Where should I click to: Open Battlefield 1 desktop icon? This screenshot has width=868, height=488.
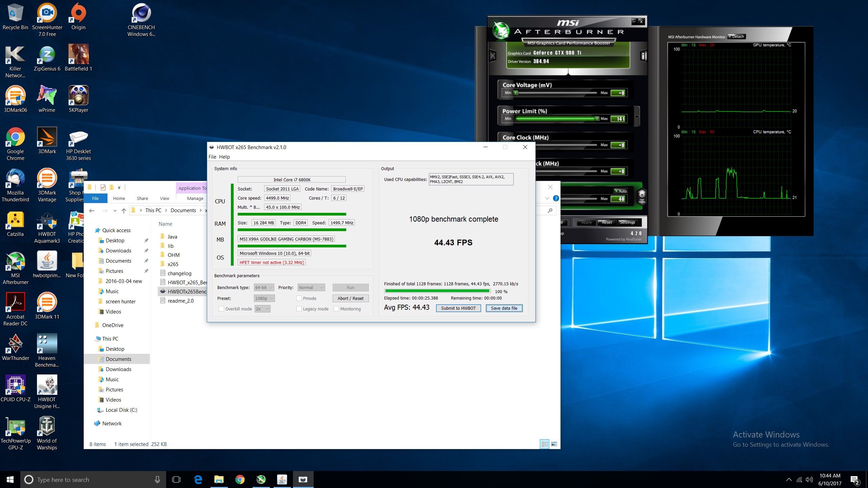[x=78, y=58]
